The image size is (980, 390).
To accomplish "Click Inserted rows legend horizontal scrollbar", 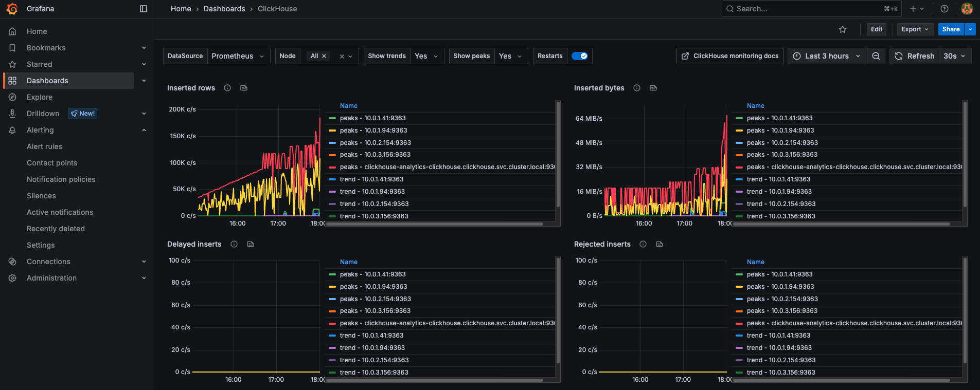I will click(x=435, y=224).
